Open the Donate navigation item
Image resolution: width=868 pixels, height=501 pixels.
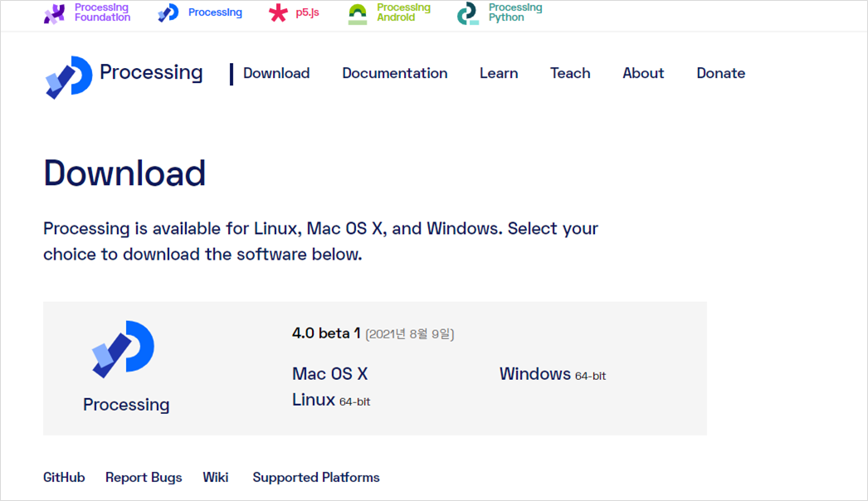coord(721,73)
